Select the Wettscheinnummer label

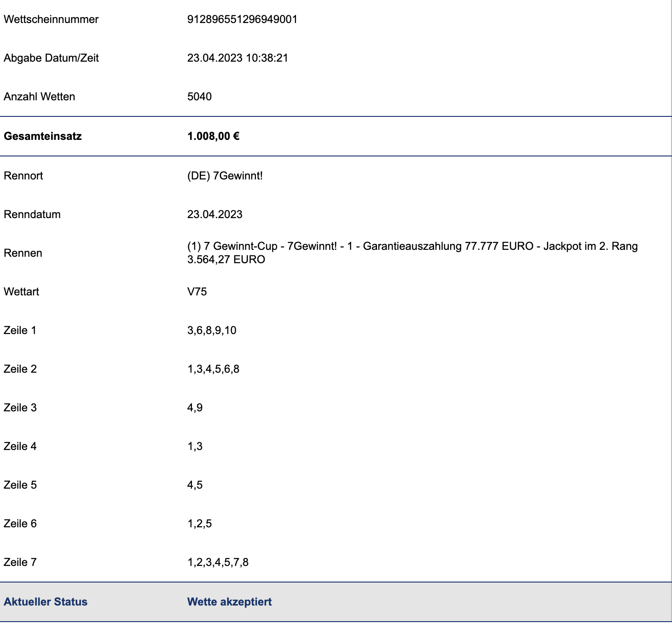click(x=51, y=19)
